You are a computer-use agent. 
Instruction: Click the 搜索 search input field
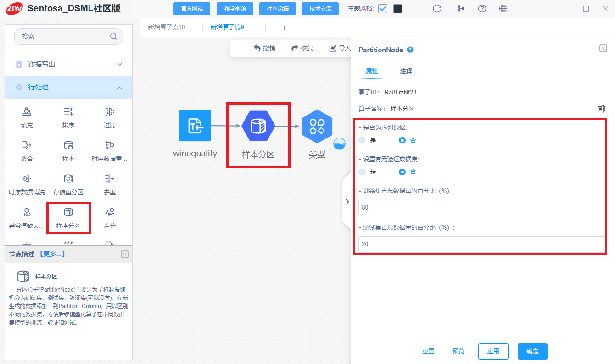[68, 37]
